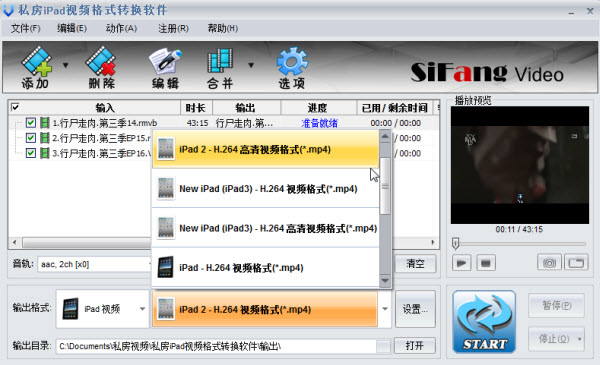Uncheck the 行尸走肉 第三季14.rmvb checkbox

(31, 123)
